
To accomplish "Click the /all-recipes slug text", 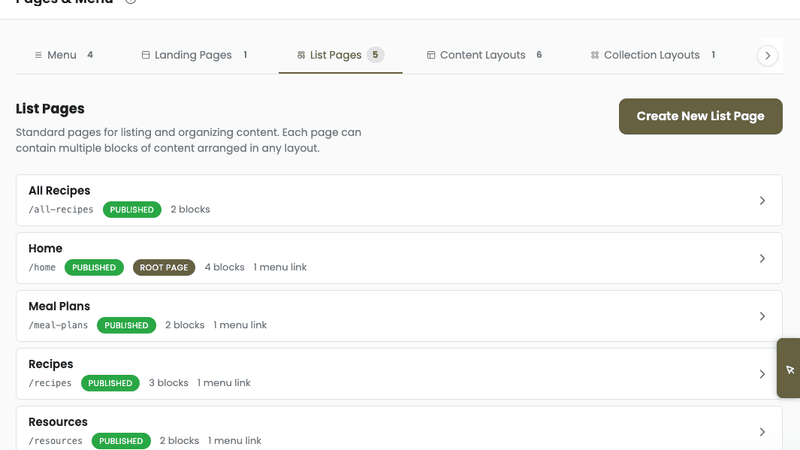I will pyautogui.click(x=61, y=209).
